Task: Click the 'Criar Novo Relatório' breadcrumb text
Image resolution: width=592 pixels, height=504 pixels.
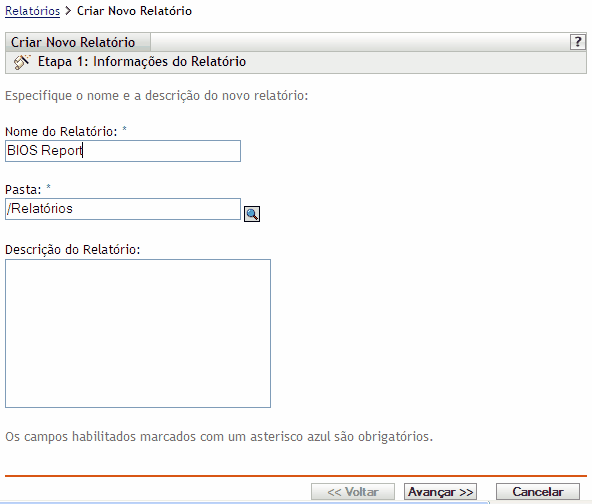Action: (x=134, y=11)
